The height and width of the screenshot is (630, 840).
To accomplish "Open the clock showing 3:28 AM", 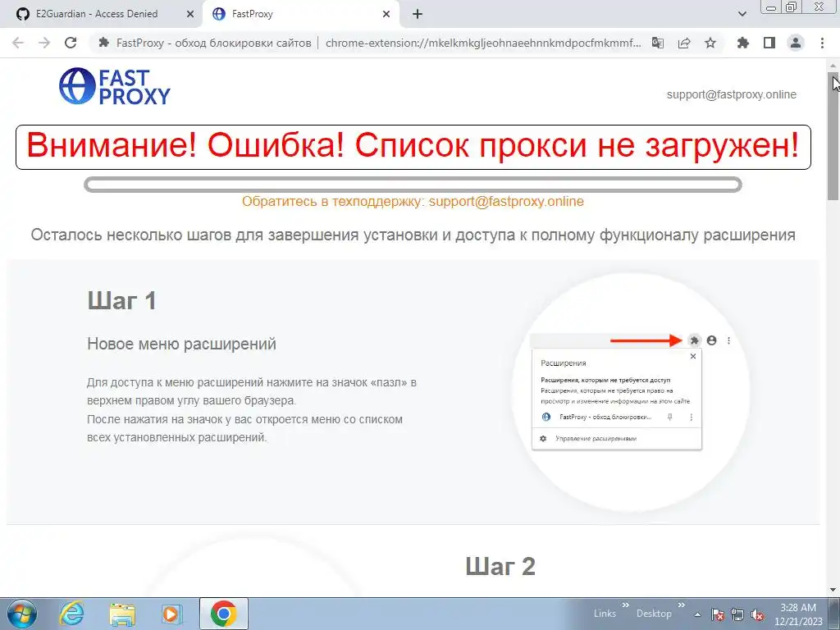I will click(x=798, y=614).
